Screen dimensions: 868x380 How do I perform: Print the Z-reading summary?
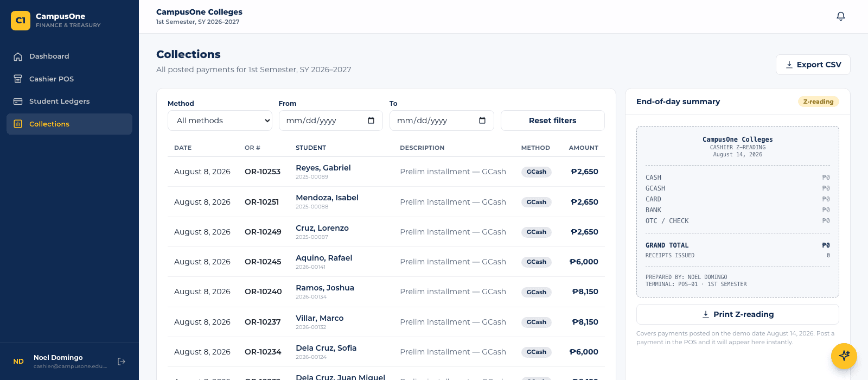pos(738,314)
